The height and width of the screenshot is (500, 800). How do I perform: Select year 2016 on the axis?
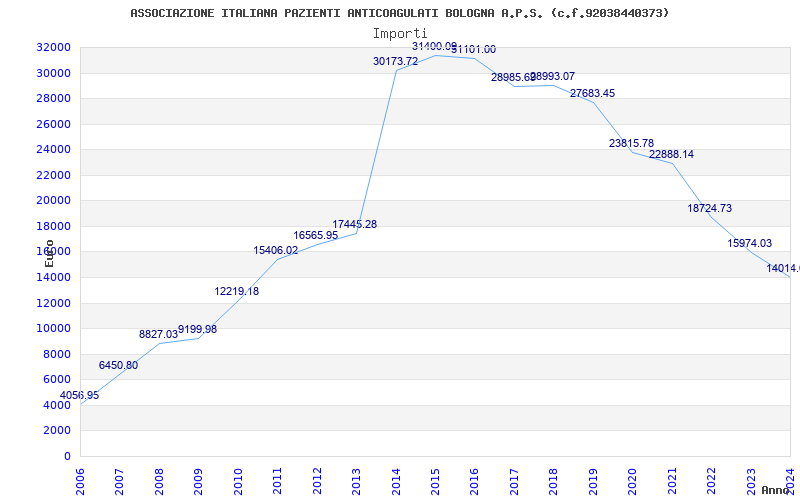pos(474,480)
